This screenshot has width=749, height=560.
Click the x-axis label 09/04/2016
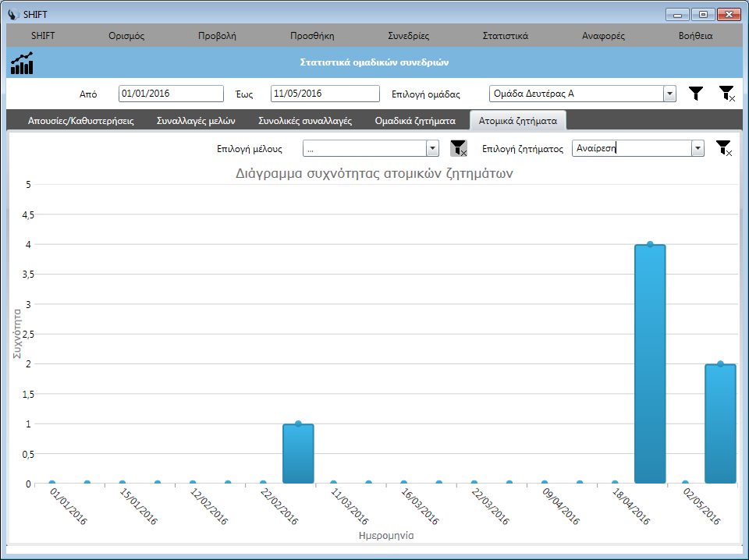[561, 506]
